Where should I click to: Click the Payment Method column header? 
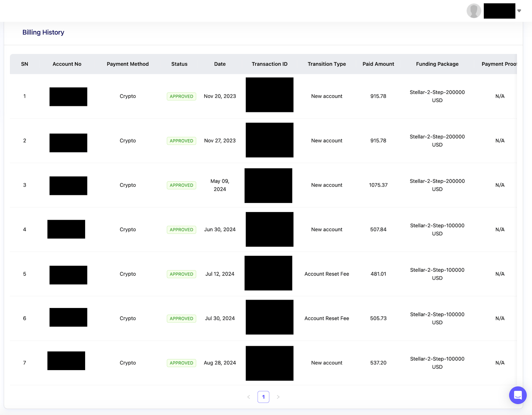tap(128, 64)
